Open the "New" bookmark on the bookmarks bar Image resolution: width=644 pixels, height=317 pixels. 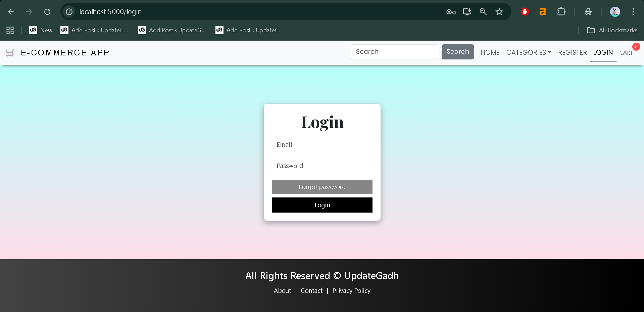pos(41,30)
